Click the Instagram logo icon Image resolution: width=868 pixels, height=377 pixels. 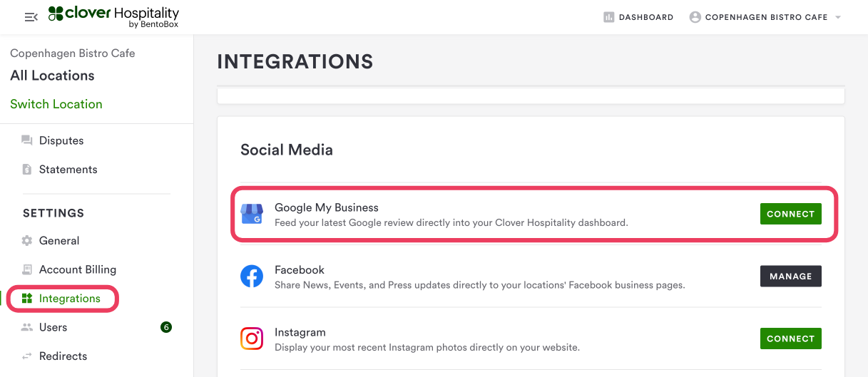tap(252, 339)
